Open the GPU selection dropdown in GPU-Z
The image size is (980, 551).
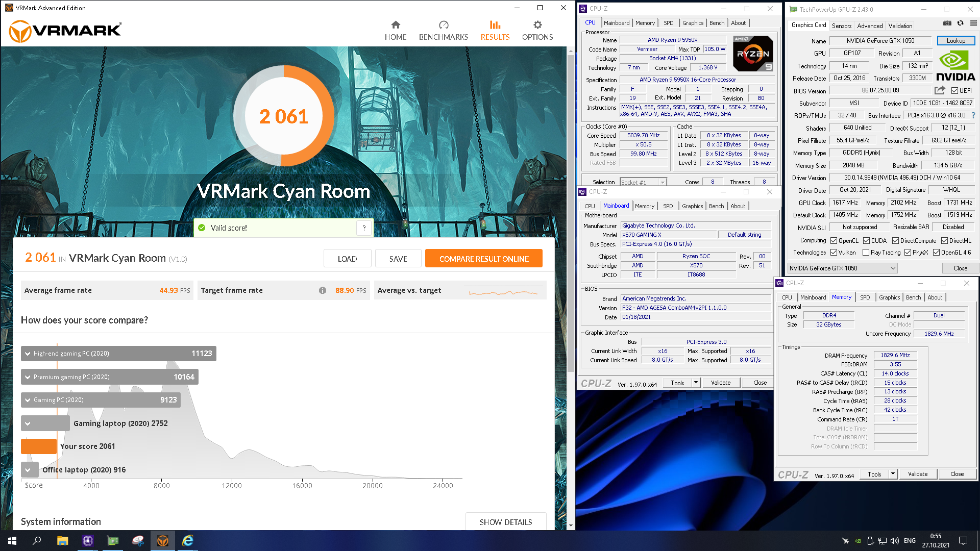click(842, 268)
